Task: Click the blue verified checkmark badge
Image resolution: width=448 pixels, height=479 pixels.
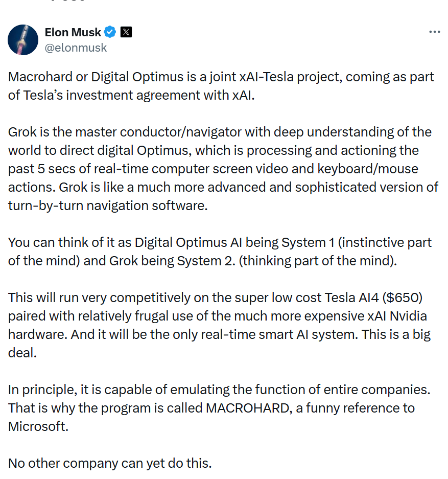Action: pos(110,32)
